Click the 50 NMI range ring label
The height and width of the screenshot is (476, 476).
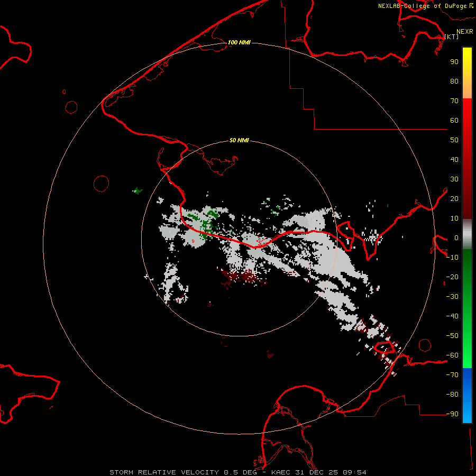(x=239, y=140)
